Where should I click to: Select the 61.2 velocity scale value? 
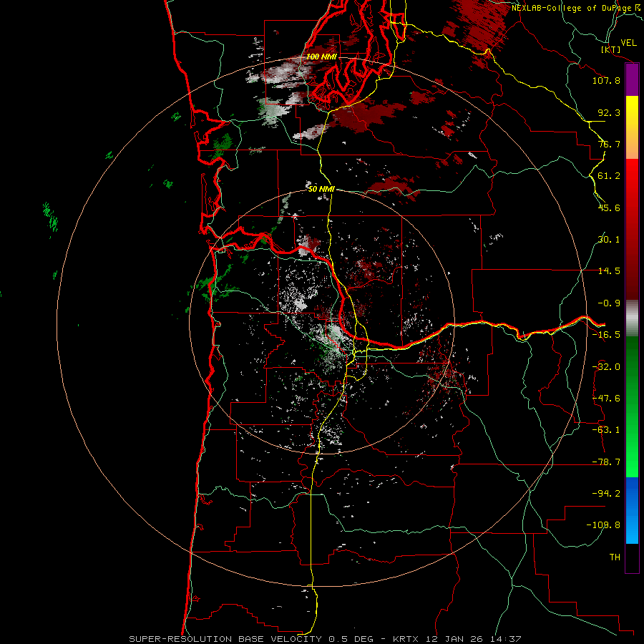coord(609,176)
